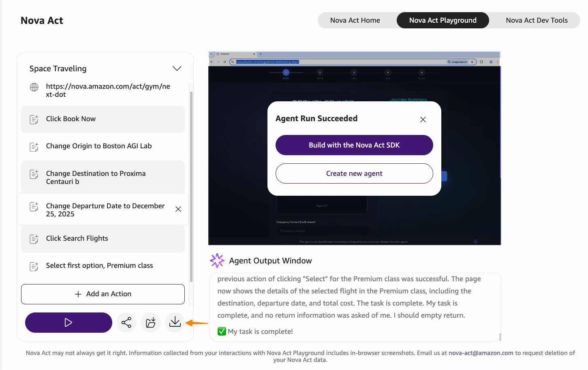Close the Agent Run Succeeded dialog
Image resolution: width=588 pixels, height=370 pixels.
423,120
